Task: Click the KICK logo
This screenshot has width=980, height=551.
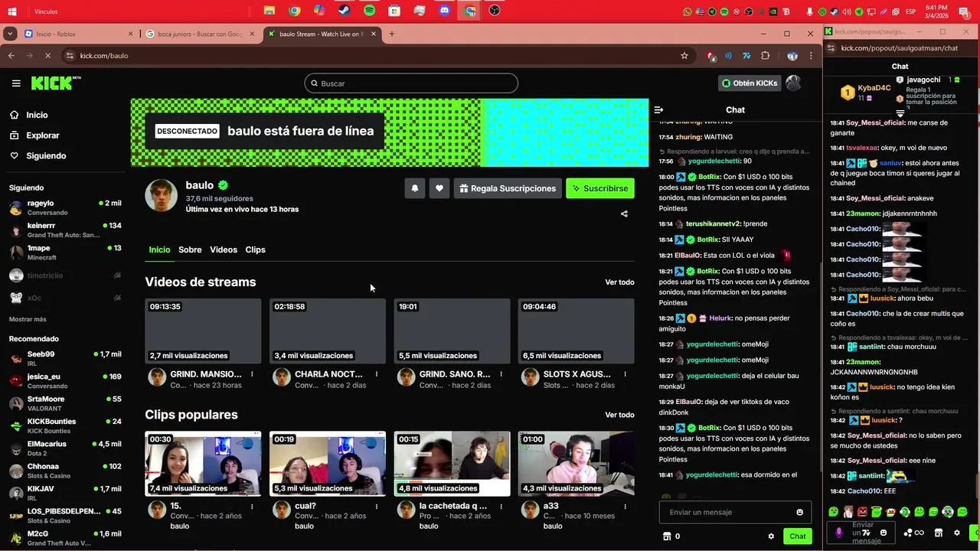Action: [56, 83]
